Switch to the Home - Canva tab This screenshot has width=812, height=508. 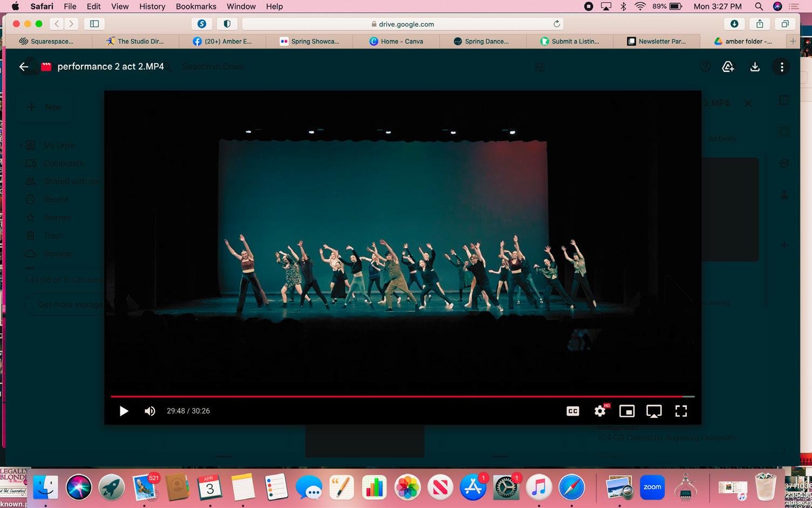(x=397, y=41)
